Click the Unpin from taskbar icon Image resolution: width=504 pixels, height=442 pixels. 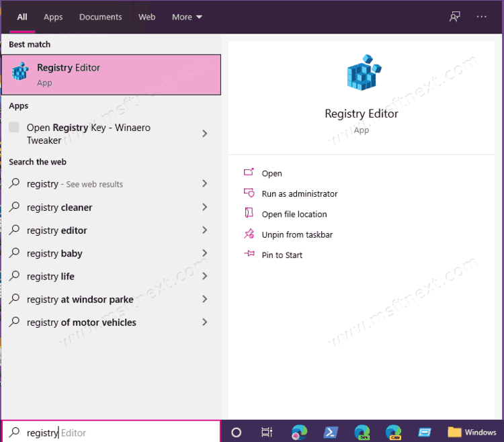(249, 234)
